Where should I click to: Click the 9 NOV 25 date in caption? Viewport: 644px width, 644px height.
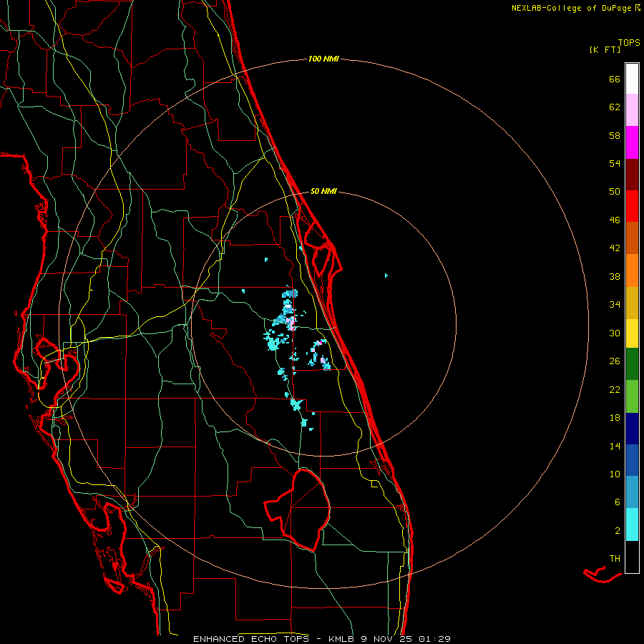pyautogui.click(x=387, y=639)
